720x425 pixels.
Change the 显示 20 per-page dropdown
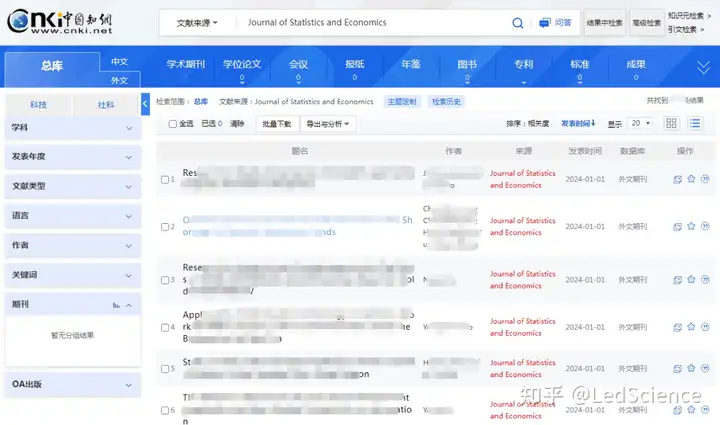(641, 123)
